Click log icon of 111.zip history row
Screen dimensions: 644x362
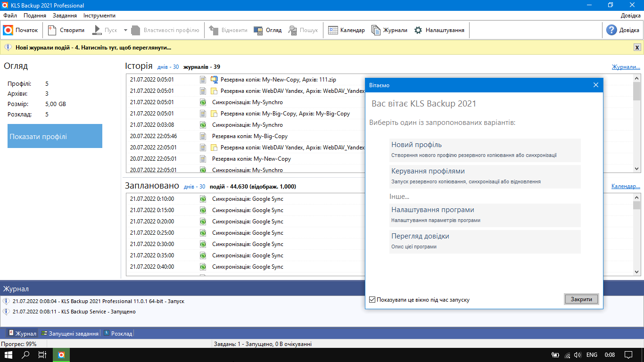pos(203,80)
